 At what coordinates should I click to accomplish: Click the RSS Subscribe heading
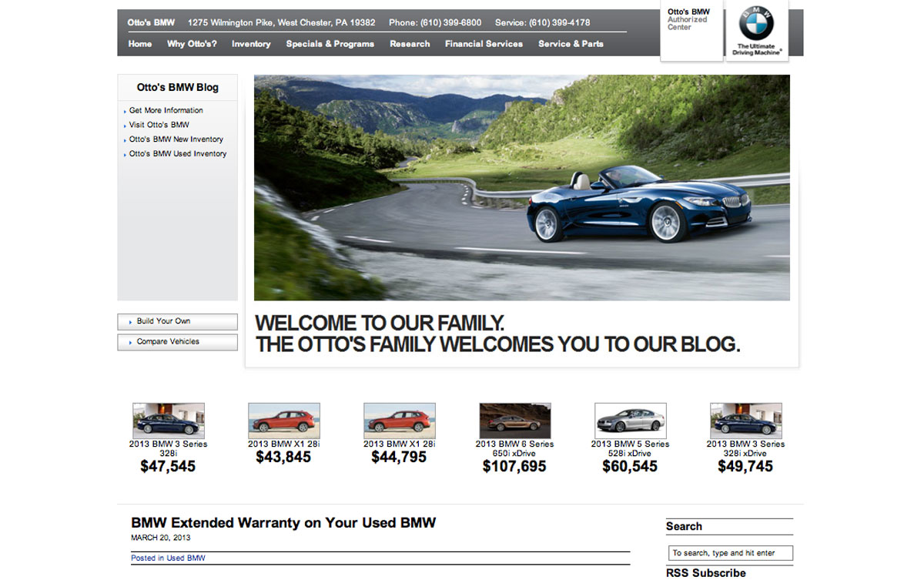point(706,573)
